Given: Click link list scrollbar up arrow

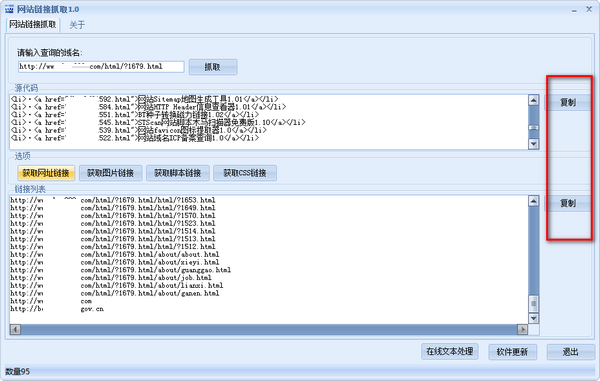Looking at the screenshot, I should click(533, 201).
